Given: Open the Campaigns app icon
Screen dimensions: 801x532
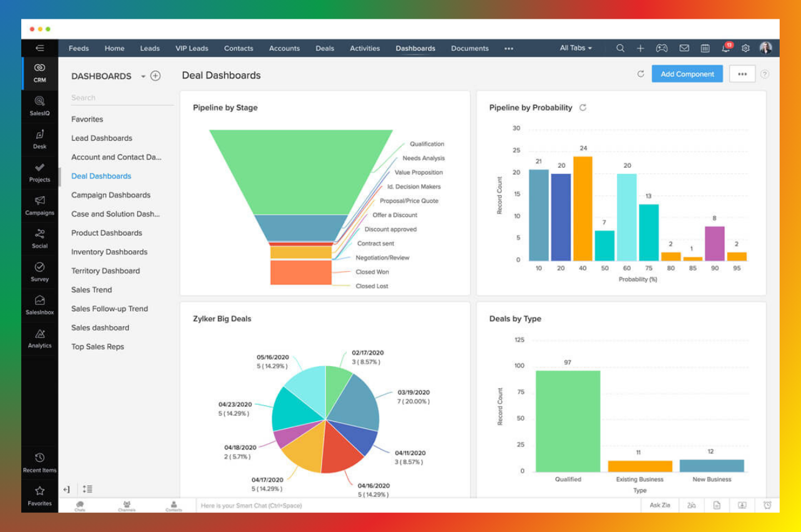Looking at the screenshot, I should (x=39, y=204).
